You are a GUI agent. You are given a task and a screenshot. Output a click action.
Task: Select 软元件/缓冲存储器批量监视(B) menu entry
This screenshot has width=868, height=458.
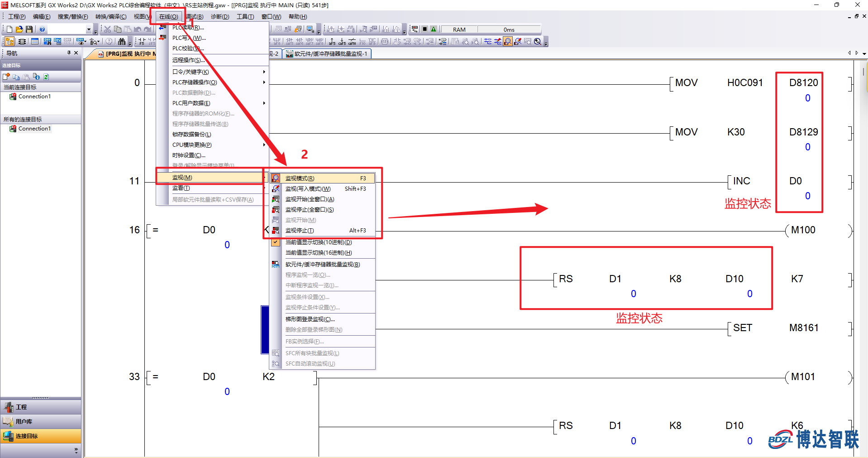coord(323,264)
